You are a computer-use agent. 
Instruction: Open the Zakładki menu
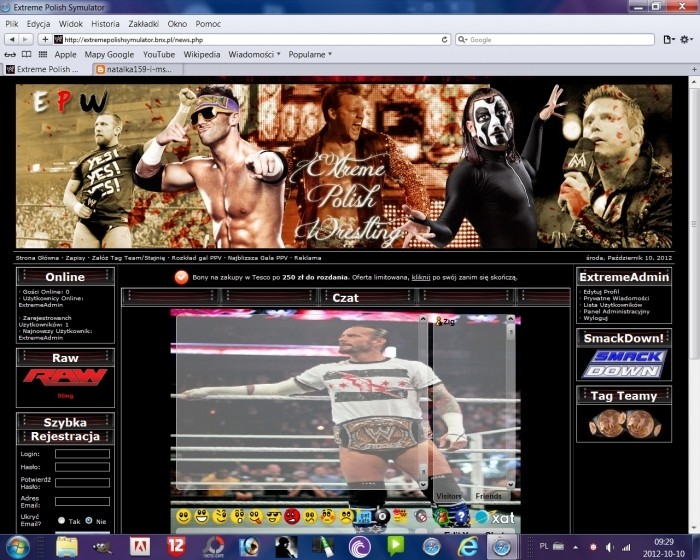tap(142, 22)
